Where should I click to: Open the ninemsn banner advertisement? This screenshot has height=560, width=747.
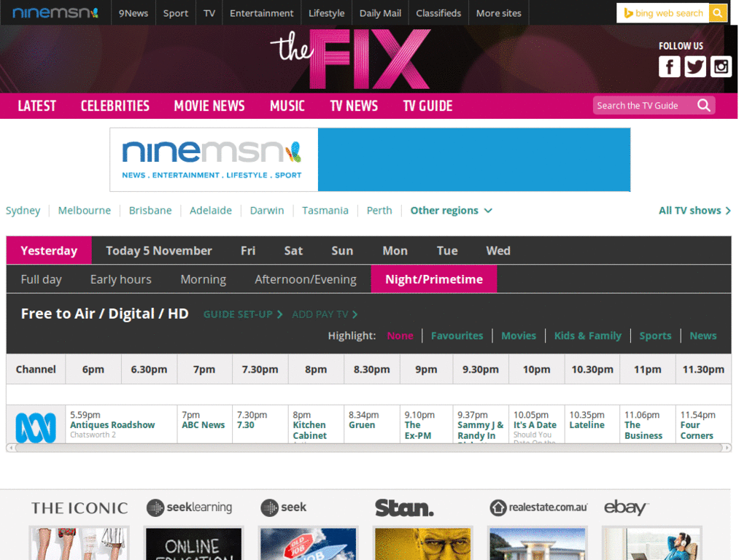370,160
